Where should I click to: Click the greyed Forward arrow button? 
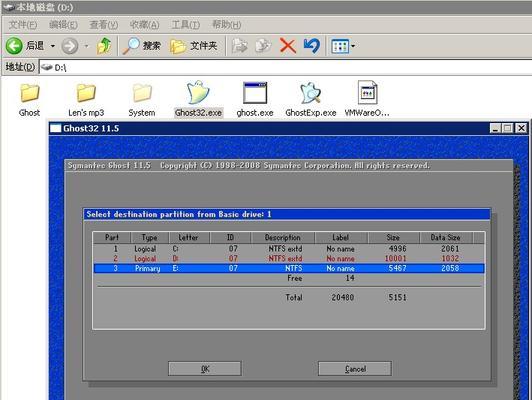pyautogui.click(x=70, y=46)
